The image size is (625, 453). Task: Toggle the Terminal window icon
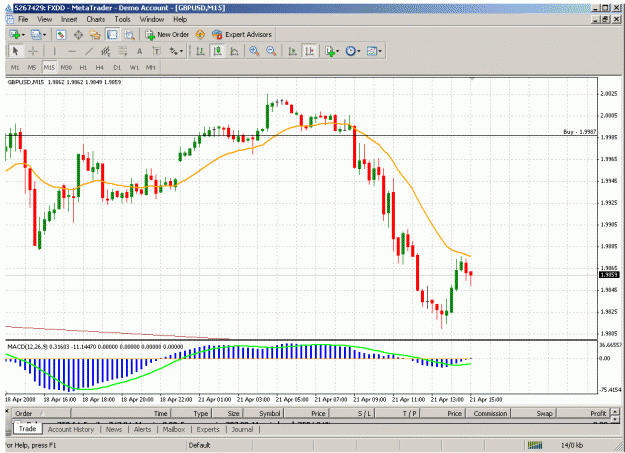pos(112,35)
